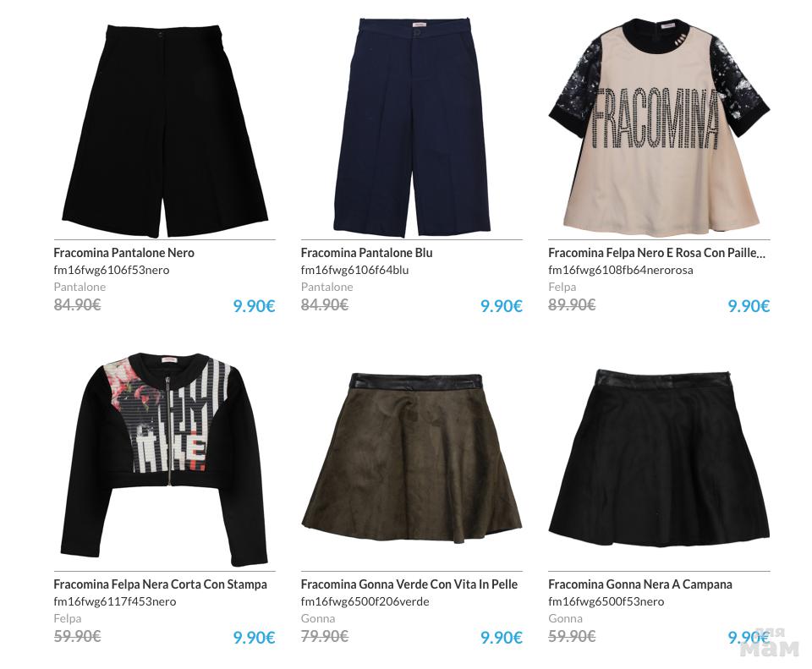
Task: Click the crossed-out 89.90€ original price
Action: click(x=572, y=304)
